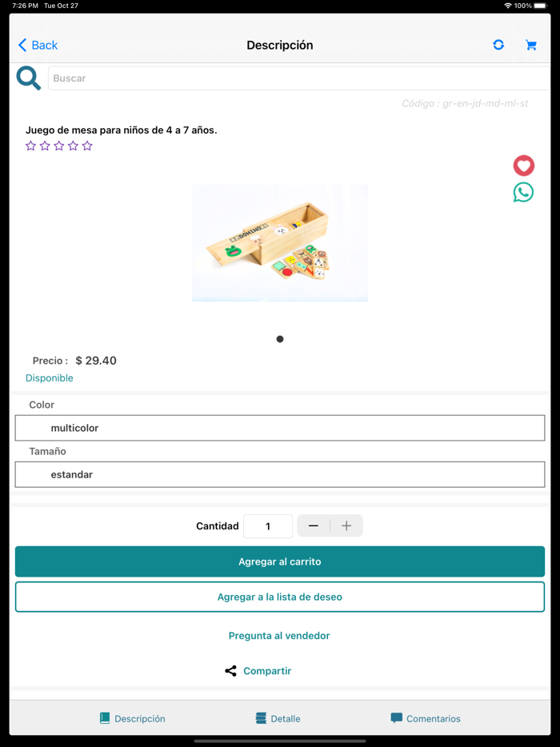Switch to the Detalle tab

coord(278,718)
